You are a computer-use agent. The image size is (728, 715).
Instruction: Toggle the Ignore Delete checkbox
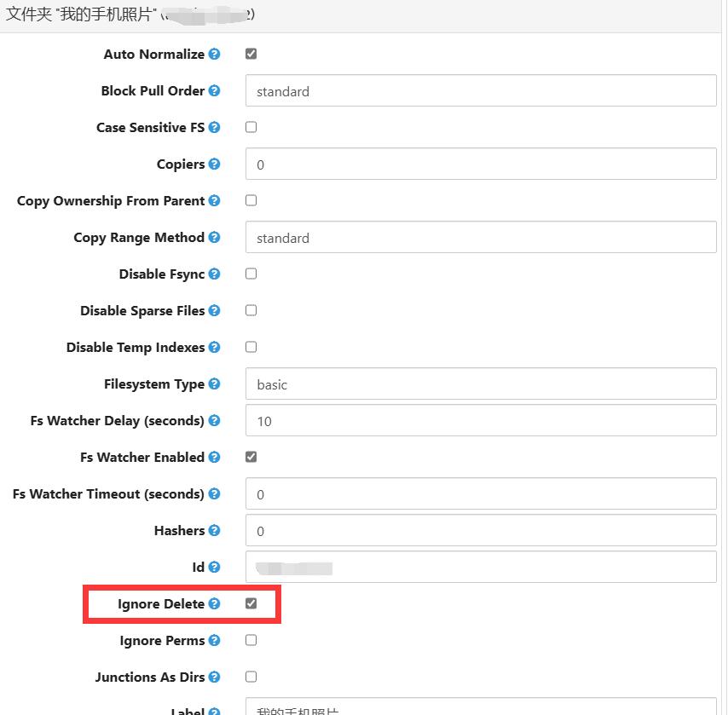(251, 603)
